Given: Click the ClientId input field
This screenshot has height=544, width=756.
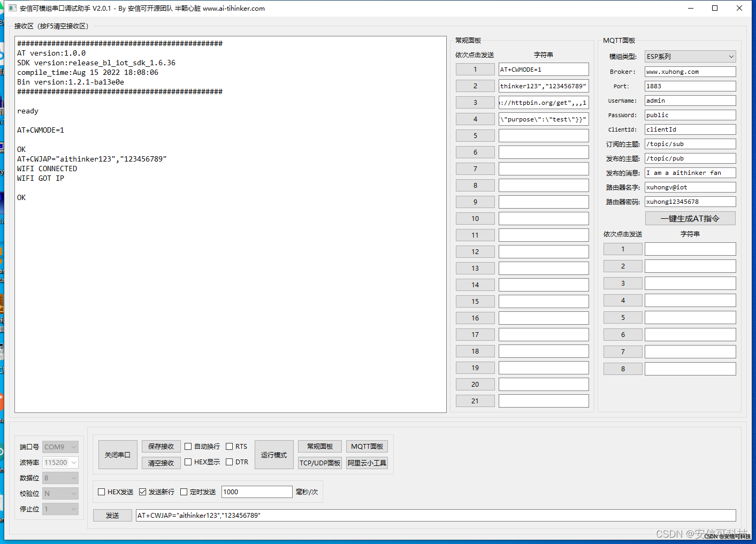Looking at the screenshot, I should coord(690,129).
